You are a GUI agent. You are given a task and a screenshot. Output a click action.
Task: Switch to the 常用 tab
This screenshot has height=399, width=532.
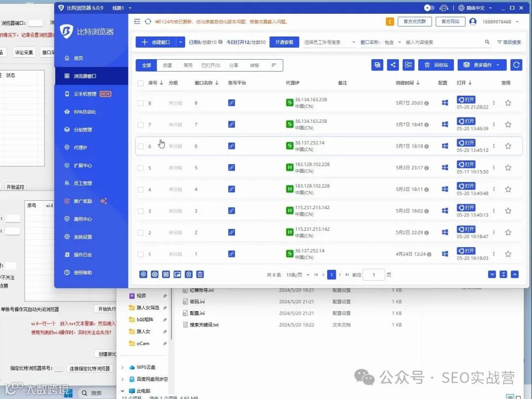[x=188, y=65]
